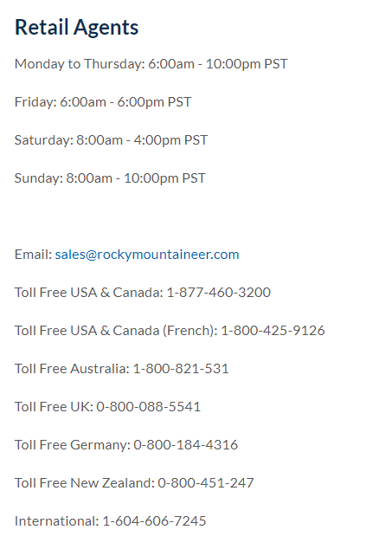392x549 pixels.
Task: Click the Friday hours text
Action: coord(103,102)
